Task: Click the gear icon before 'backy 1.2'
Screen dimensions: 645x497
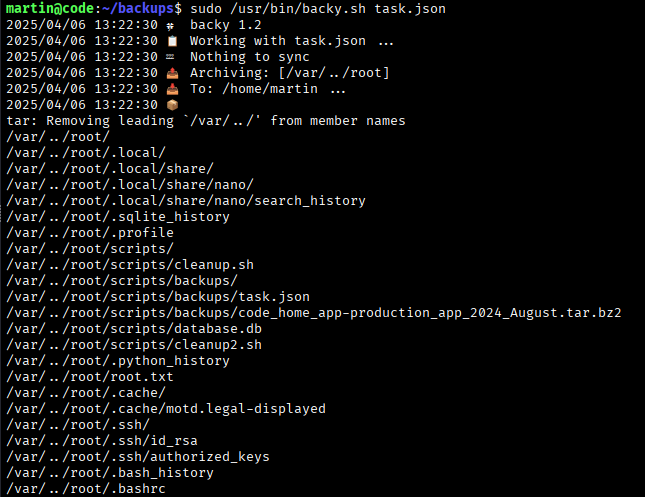Action: point(171,24)
